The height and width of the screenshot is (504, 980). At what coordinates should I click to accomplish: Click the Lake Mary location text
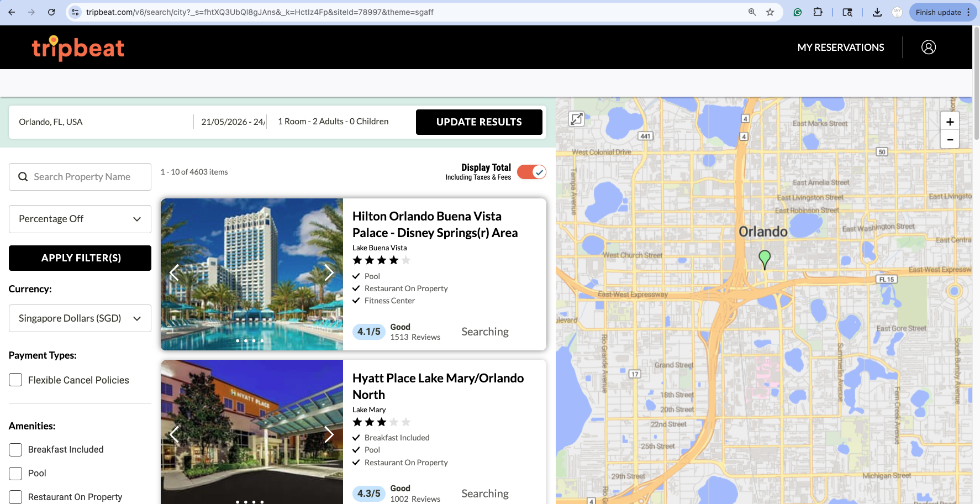coord(369,410)
